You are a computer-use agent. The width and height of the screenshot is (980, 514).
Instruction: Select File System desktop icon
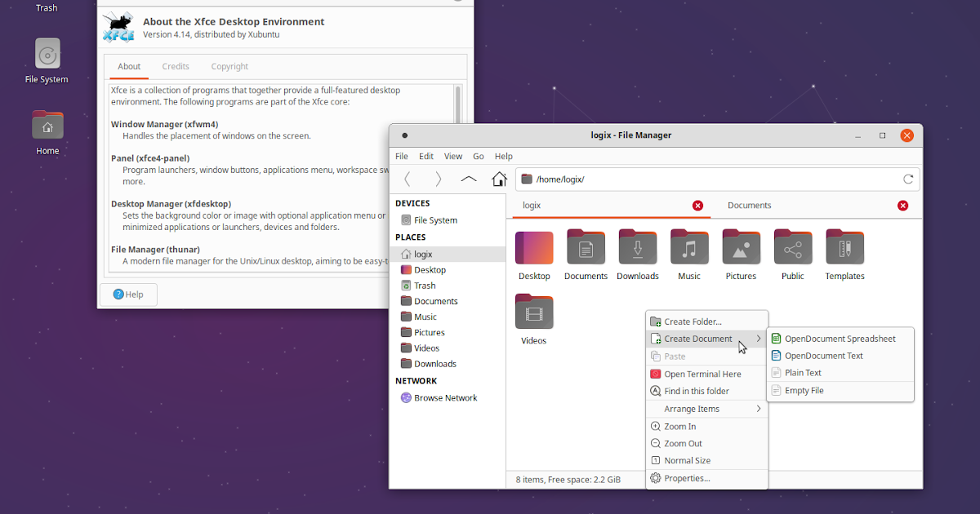(x=47, y=55)
